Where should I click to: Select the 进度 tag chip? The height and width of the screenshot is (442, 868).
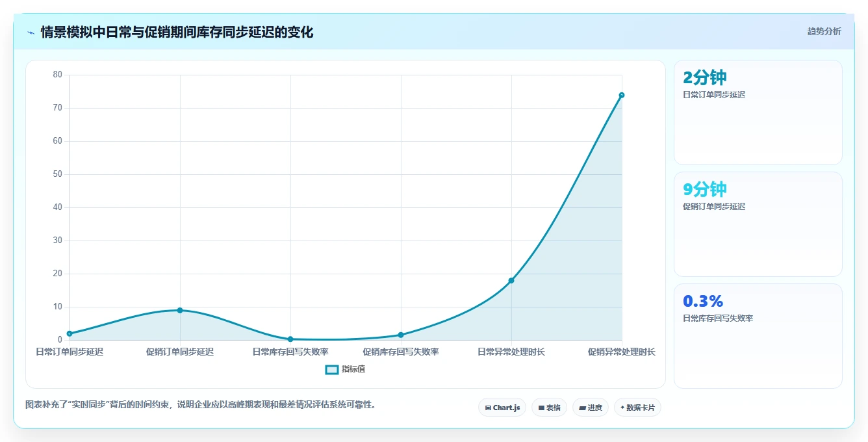pyautogui.click(x=591, y=408)
